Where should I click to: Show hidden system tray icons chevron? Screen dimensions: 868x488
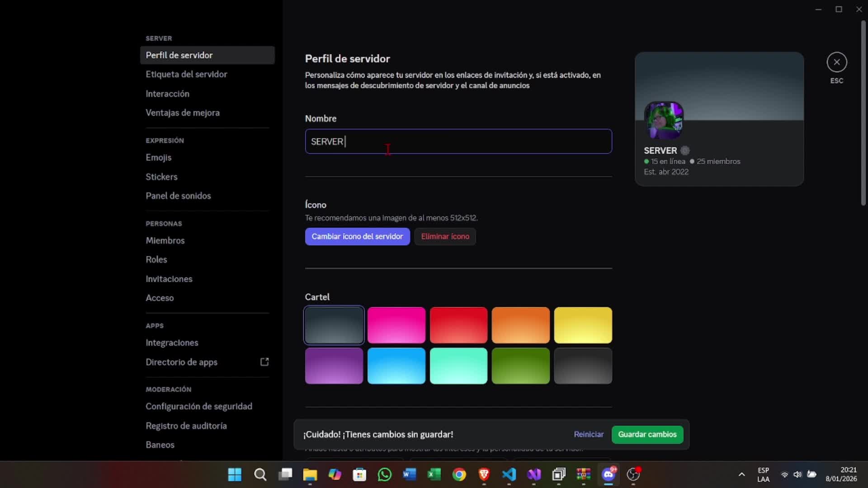(x=741, y=474)
